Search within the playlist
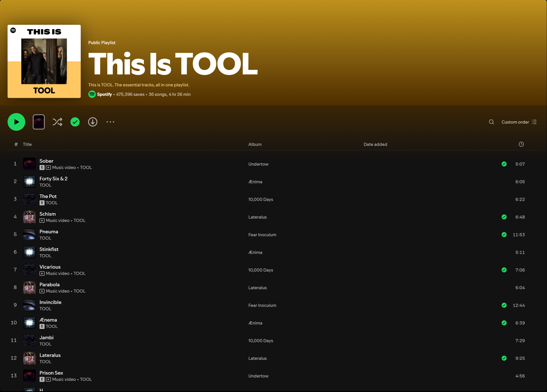The image size is (547, 392). click(491, 122)
